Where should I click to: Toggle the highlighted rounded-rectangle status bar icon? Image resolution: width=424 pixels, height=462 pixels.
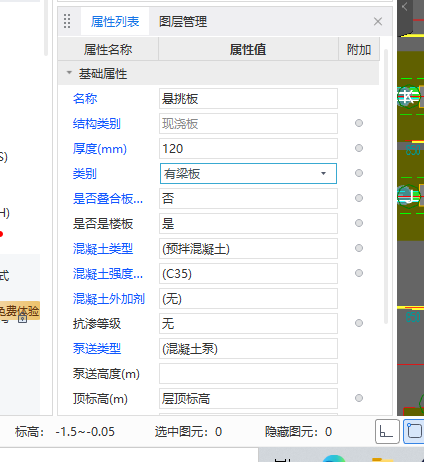[x=414, y=432]
